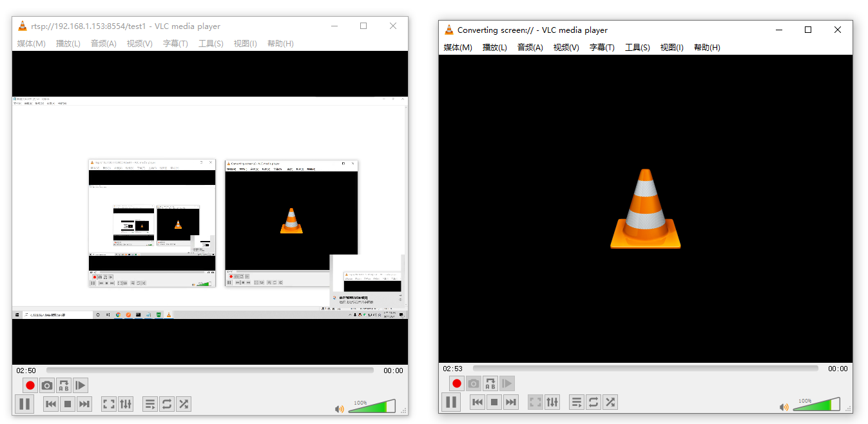Toggle fullscreen in the rtsp window
The image size is (868, 424).
tap(109, 404)
